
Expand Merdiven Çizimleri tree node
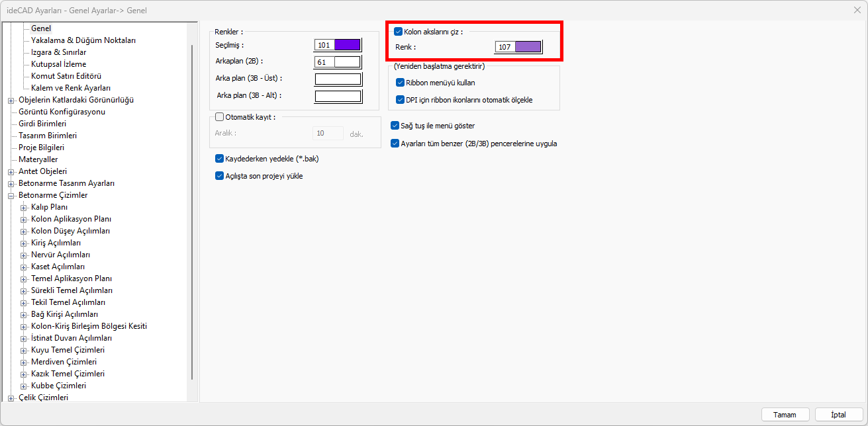coord(23,362)
